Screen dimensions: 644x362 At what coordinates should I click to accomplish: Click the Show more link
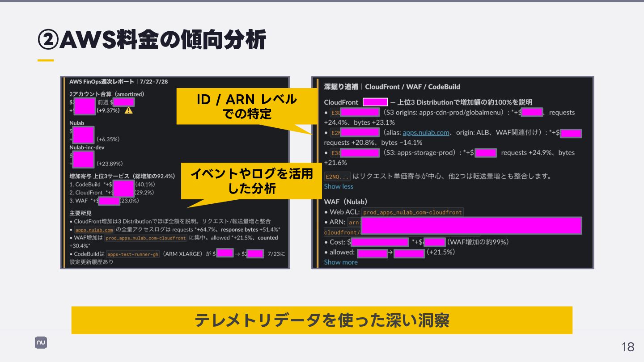click(x=341, y=262)
